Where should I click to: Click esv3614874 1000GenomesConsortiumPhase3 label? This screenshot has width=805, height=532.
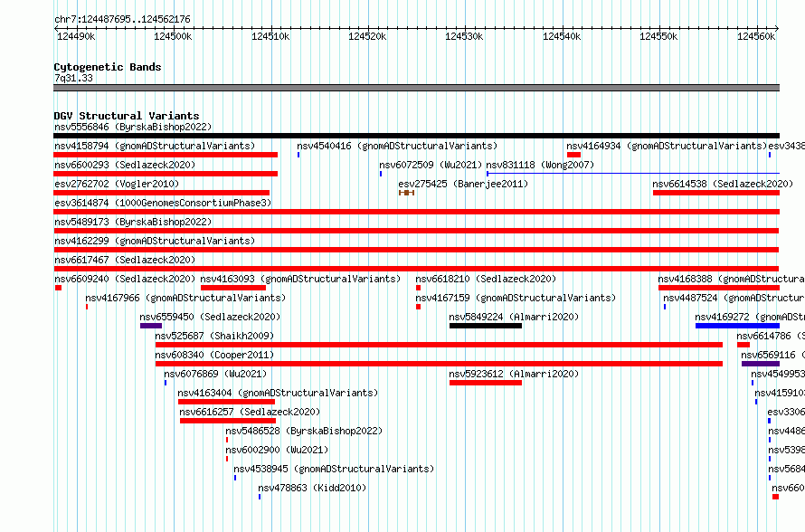tap(163, 203)
